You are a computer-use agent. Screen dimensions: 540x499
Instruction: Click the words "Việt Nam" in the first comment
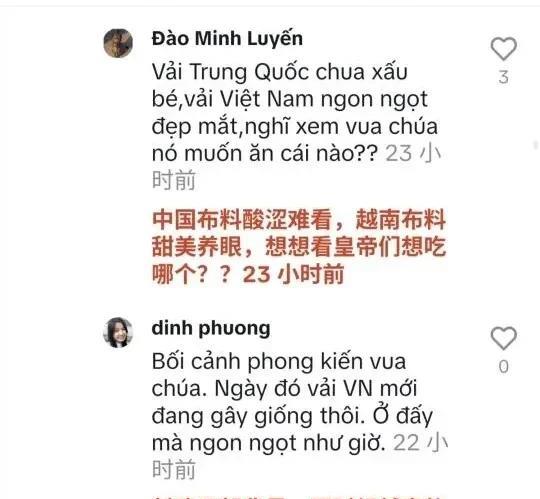point(268,99)
